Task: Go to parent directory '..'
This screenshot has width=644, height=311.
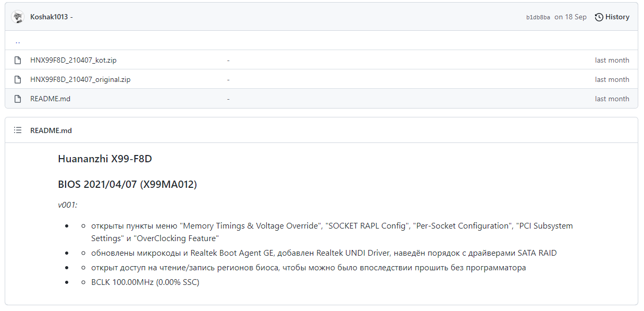Action: point(18,41)
